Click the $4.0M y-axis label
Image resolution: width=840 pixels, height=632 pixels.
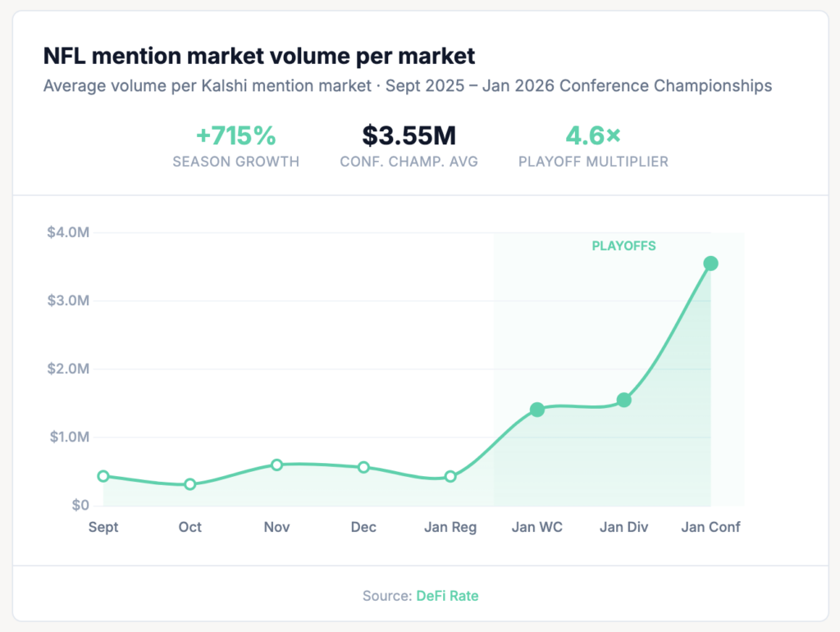pos(68,232)
